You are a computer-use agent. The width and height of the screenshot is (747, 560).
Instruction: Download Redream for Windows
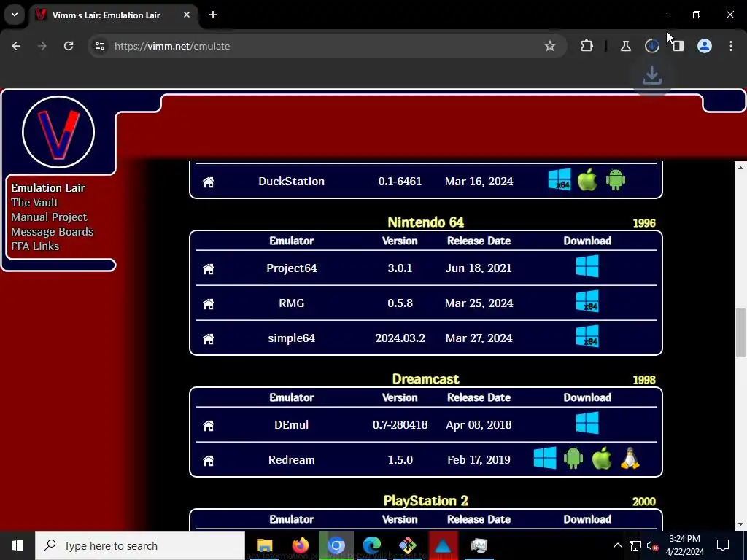tap(545, 458)
